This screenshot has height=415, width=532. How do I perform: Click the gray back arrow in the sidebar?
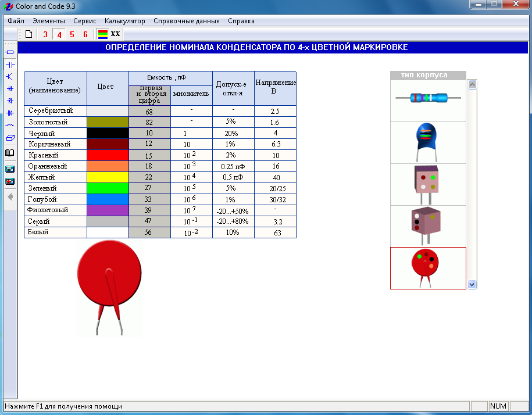tap(10, 196)
